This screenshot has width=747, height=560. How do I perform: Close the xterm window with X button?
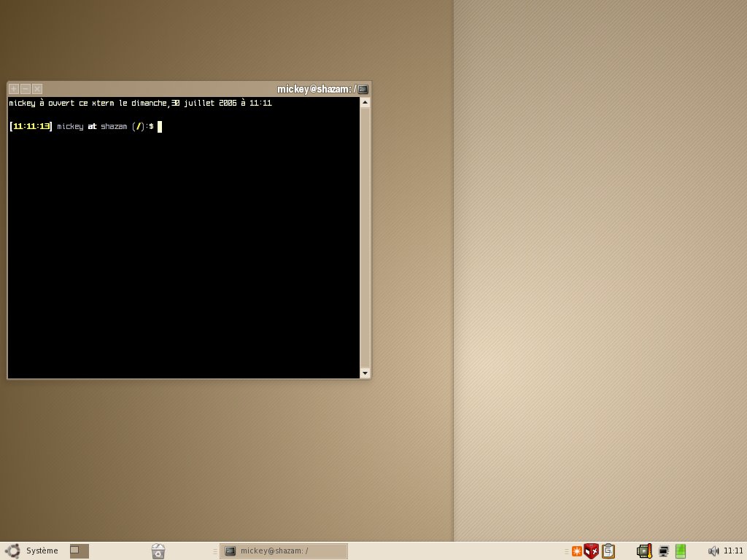coord(38,89)
